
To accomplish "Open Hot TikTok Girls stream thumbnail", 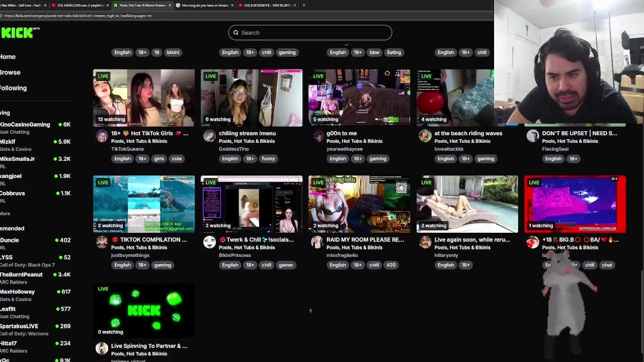I will (144, 98).
